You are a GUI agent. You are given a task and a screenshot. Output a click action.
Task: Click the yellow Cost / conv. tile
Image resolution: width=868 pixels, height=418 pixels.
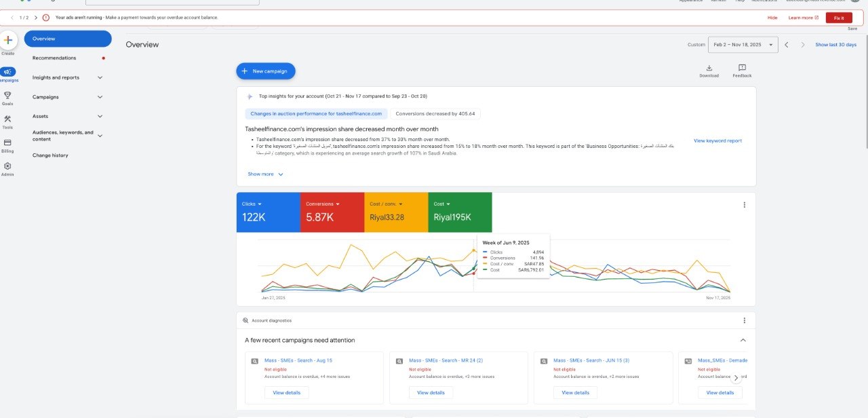396,212
